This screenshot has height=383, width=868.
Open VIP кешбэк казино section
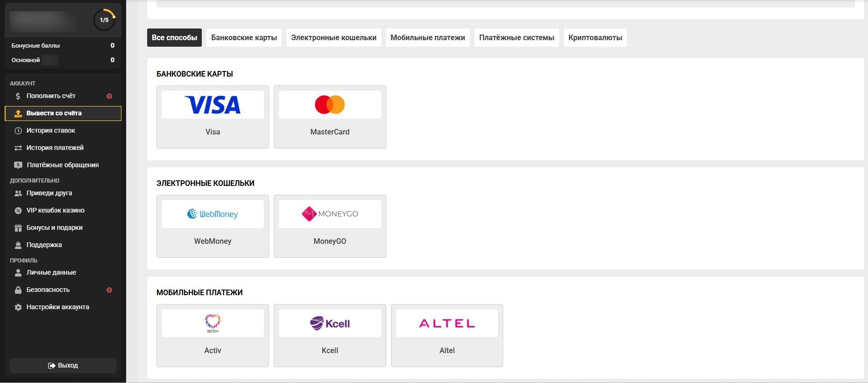(55, 211)
